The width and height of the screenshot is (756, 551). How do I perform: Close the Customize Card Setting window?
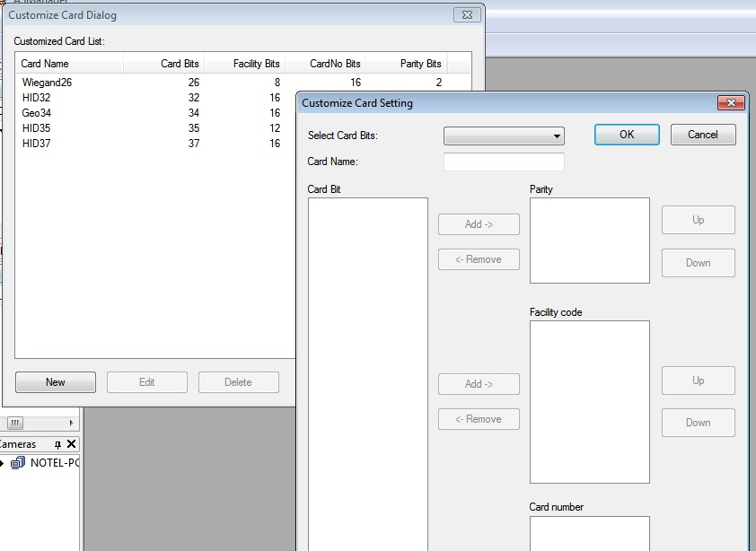point(731,102)
